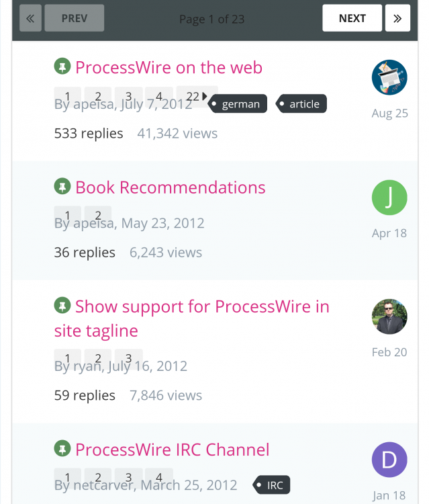This screenshot has width=429, height=504.
Task: Click the NEXT page button
Action: click(x=352, y=18)
